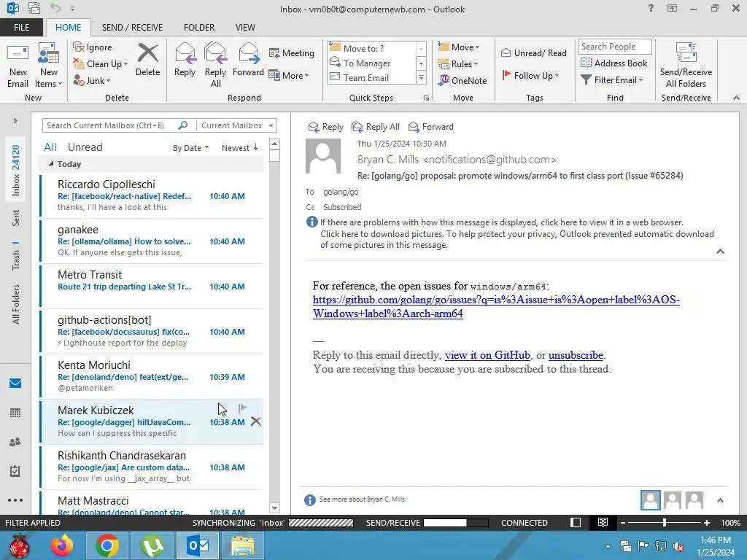Open the email from Riccardo Cipolleschi
747x560 pixels.
152,195
